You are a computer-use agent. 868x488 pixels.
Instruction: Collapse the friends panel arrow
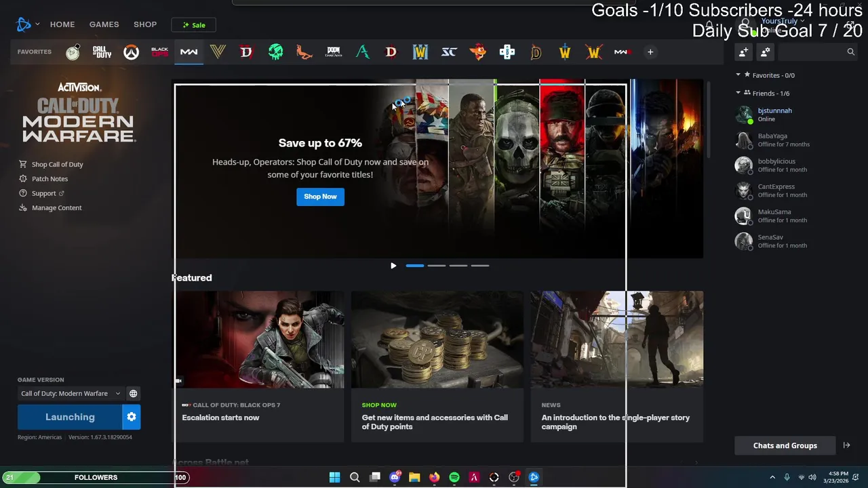[846, 445]
